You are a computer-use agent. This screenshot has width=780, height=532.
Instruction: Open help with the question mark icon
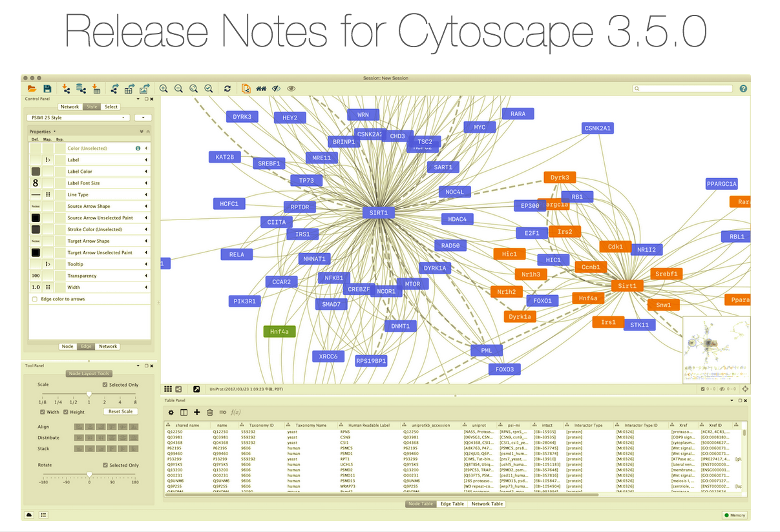coord(744,88)
